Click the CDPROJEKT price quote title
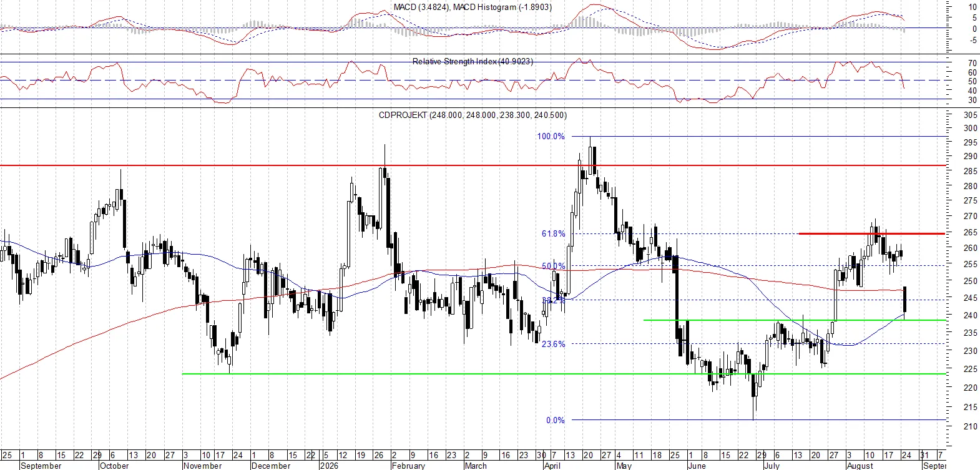This screenshot has width=980, height=470. [x=473, y=115]
